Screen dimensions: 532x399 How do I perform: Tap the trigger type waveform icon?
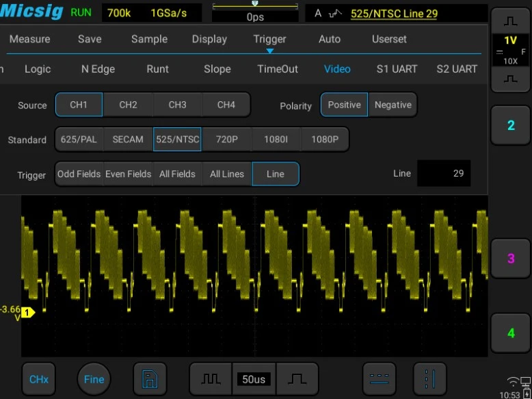(x=336, y=14)
